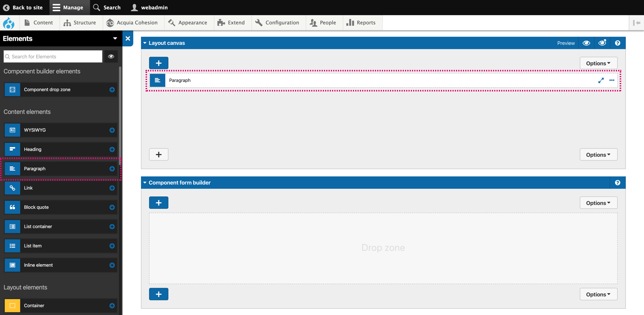
Task: Add List container with plus icon
Action: [112, 227]
